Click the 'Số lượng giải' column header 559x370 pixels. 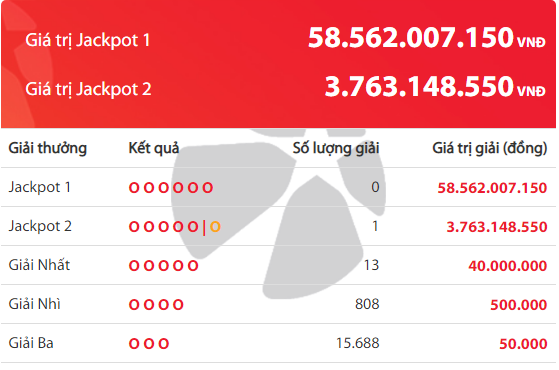(x=336, y=148)
